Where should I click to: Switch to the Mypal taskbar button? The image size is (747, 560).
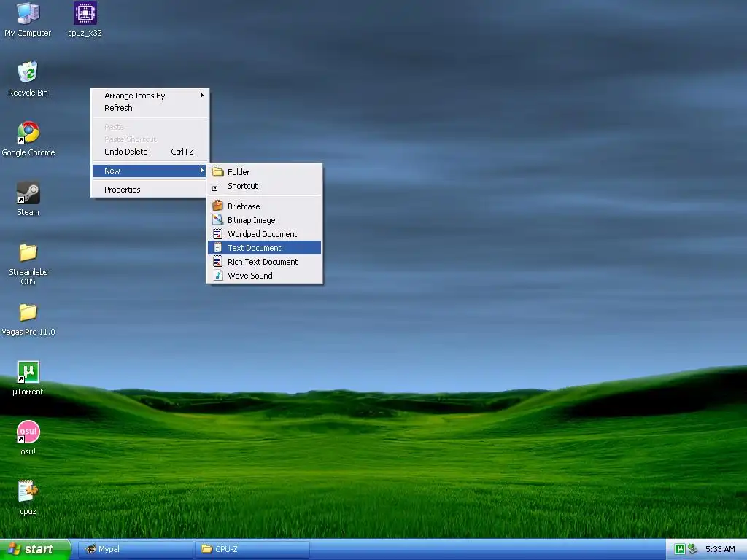point(135,549)
